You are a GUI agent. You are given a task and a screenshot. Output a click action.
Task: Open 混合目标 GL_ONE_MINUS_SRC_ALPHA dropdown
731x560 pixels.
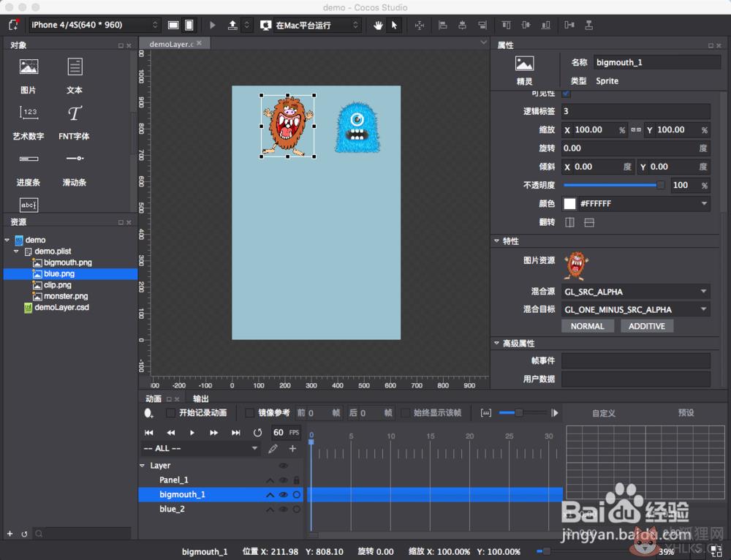click(x=636, y=310)
